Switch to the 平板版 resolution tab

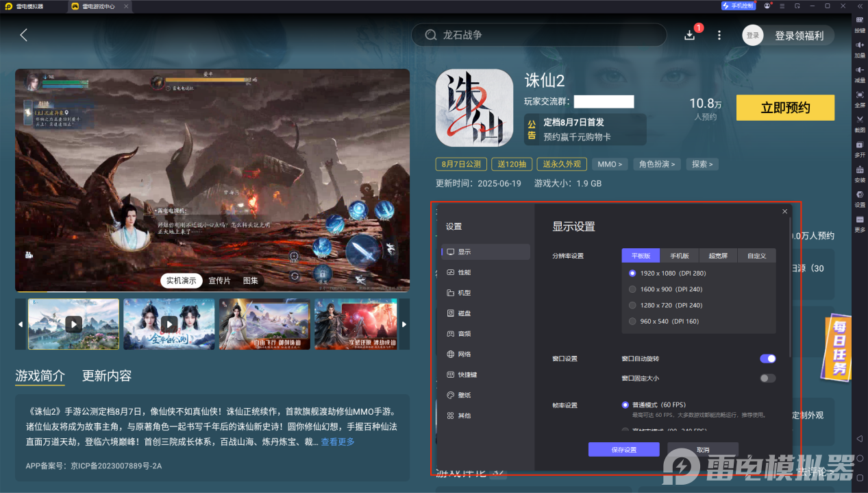click(641, 256)
